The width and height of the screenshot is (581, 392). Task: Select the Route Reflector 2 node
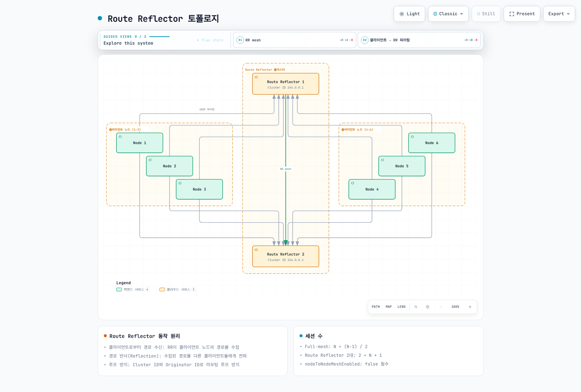(286, 256)
